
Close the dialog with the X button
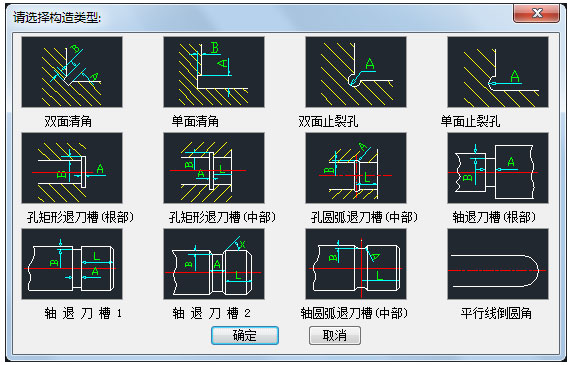coord(536,14)
